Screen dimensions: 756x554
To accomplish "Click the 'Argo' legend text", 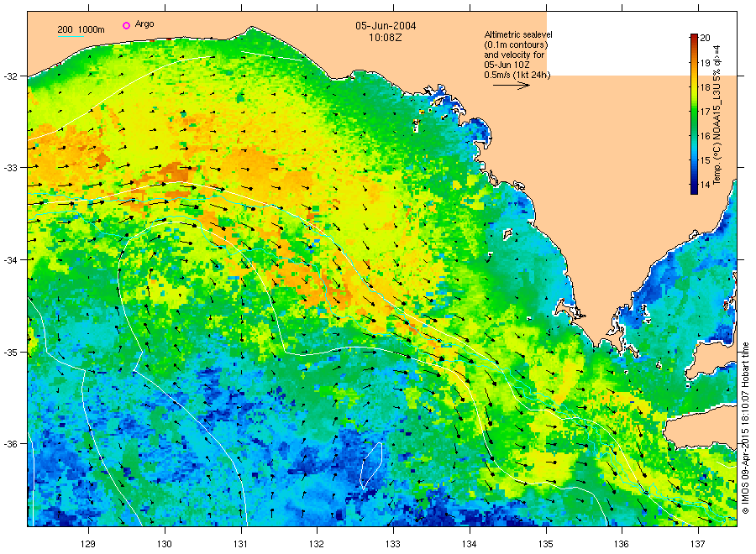I will point(144,24).
